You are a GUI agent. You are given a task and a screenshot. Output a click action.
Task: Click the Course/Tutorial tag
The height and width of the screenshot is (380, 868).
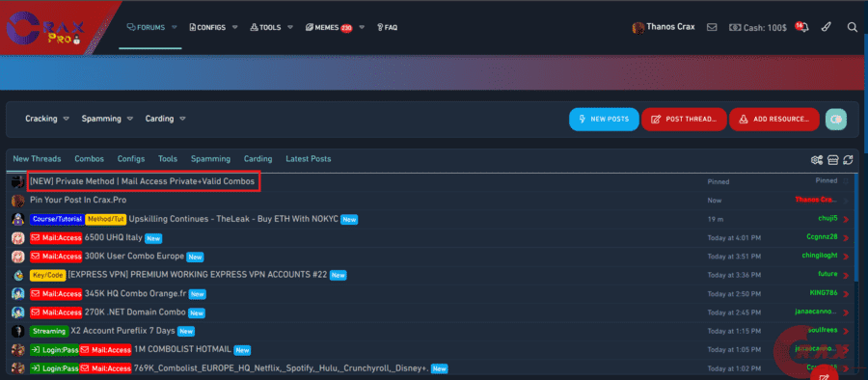57,219
